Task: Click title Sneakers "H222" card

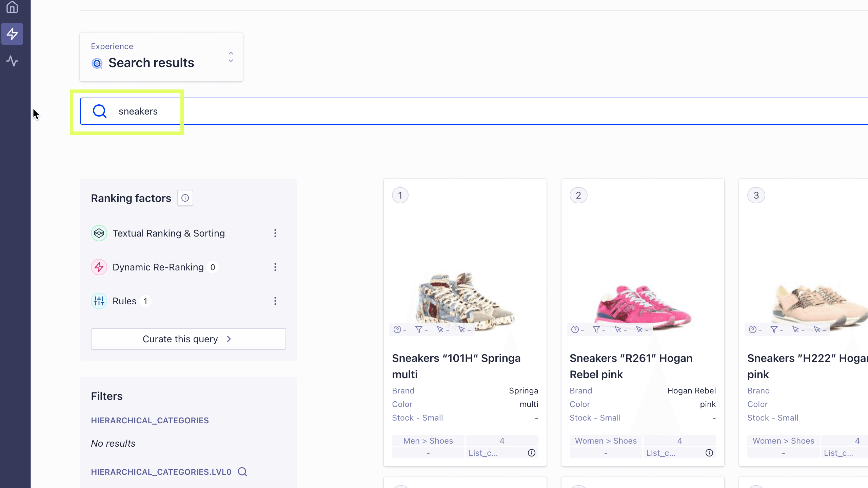Action: 808,366
